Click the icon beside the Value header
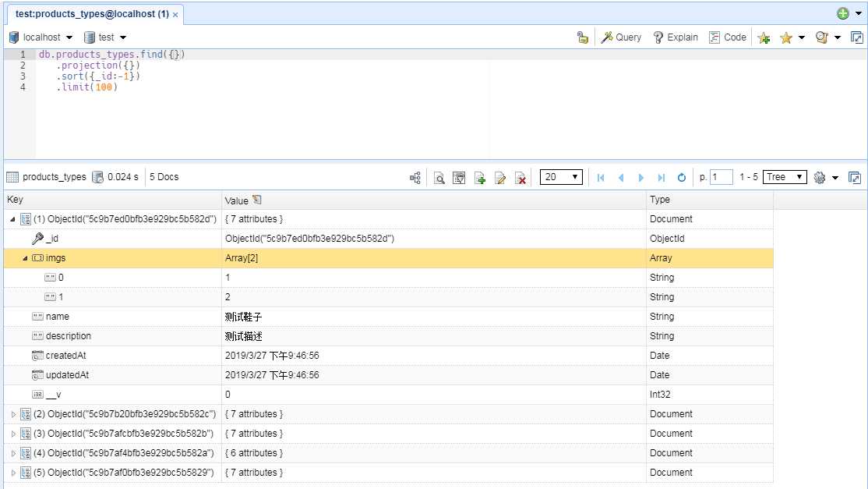868x489 pixels. tap(257, 200)
